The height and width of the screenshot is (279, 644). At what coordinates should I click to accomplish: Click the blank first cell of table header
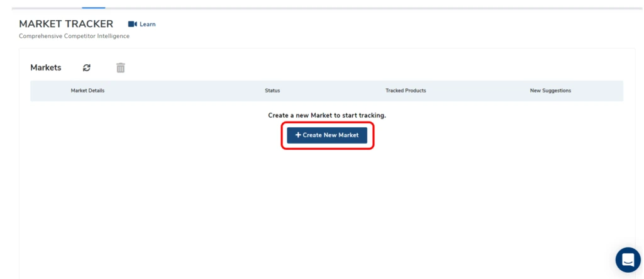44,91
